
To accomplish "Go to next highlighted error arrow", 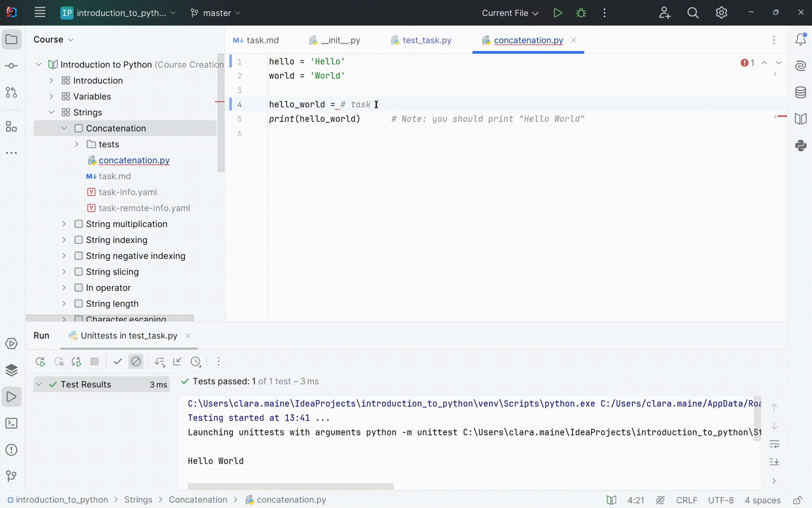I will click(x=779, y=63).
